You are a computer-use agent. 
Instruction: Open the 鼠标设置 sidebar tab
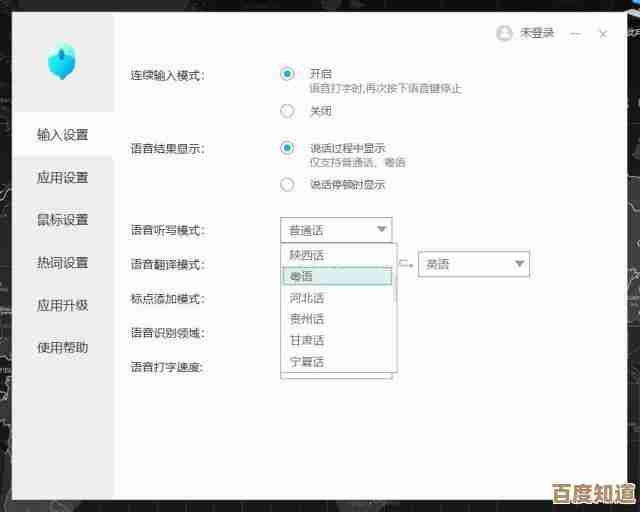(62, 220)
